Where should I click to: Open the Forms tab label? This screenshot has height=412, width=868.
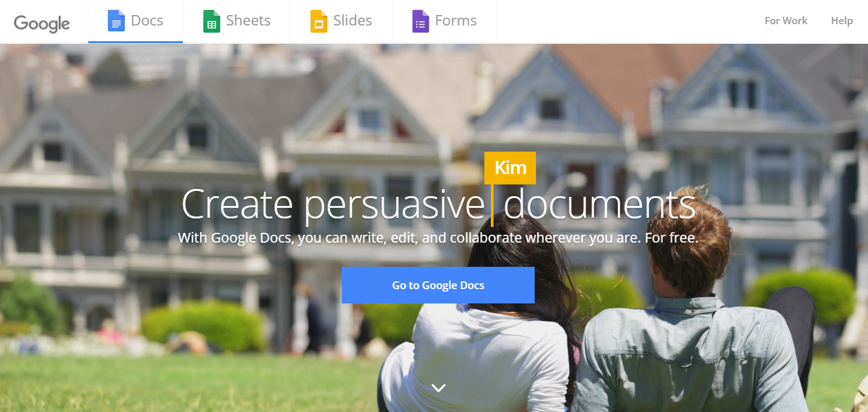pos(456,21)
